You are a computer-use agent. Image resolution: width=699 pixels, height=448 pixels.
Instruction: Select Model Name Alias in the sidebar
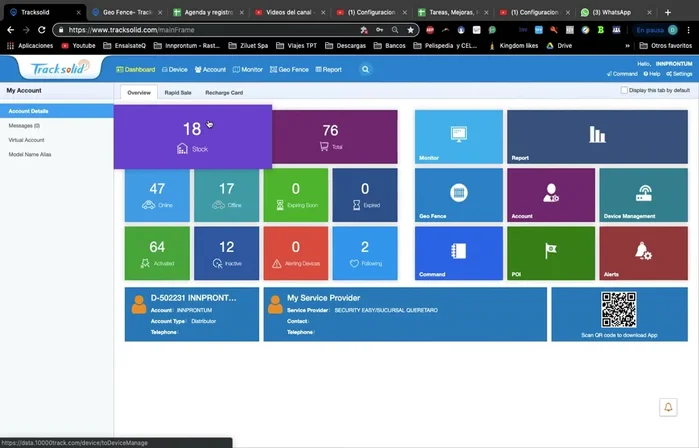[x=30, y=155]
